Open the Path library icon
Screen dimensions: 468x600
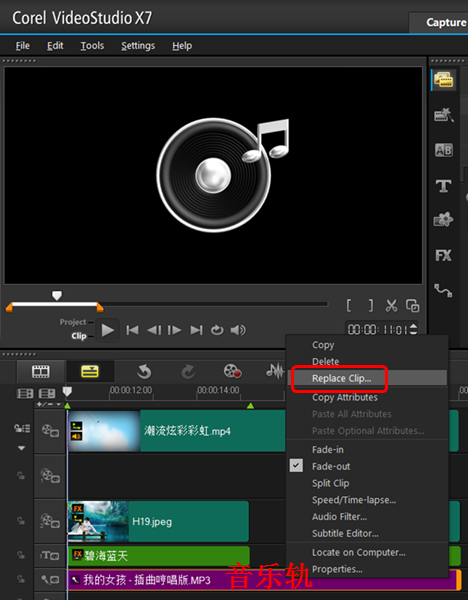[x=444, y=290]
